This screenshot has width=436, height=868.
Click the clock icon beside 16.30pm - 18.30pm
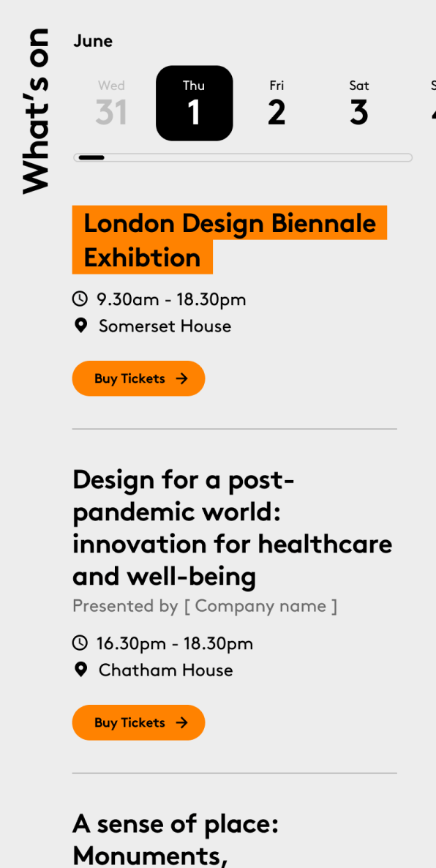point(80,643)
